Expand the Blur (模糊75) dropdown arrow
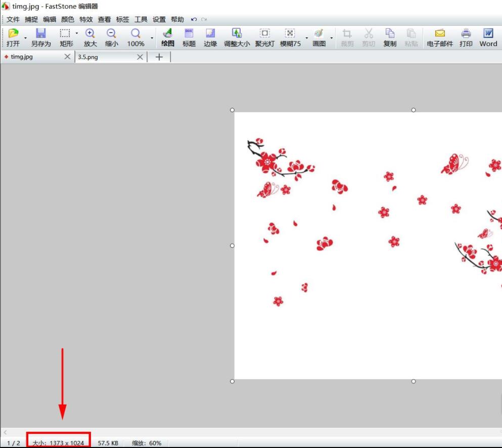 click(x=307, y=38)
